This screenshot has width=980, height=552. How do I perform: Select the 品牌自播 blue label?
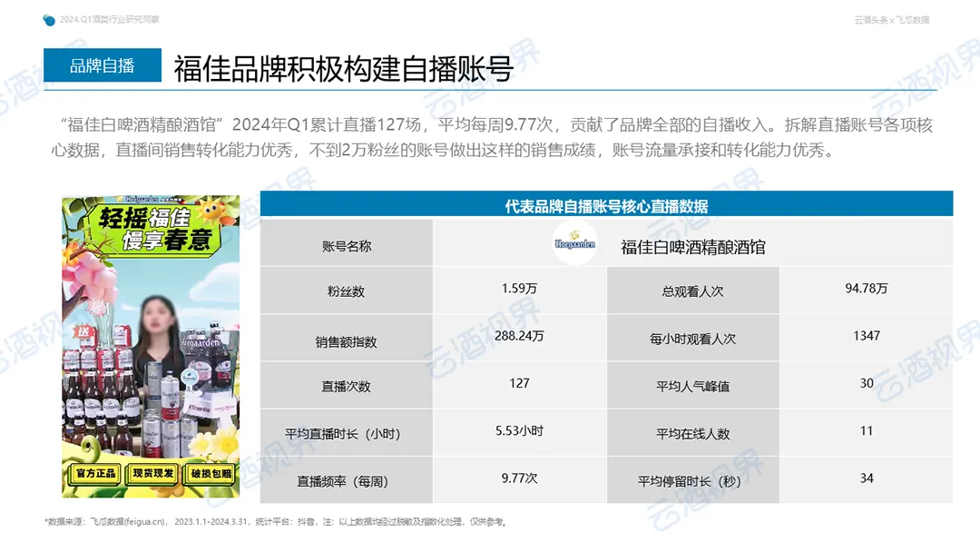pyautogui.click(x=103, y=65)
